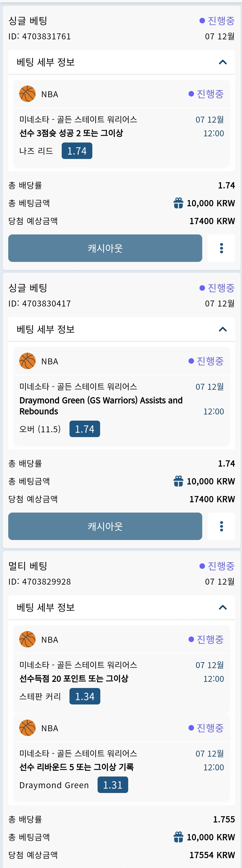
Task: Select 스테판 커리 odds 1.34
Action: pos(85,696)
